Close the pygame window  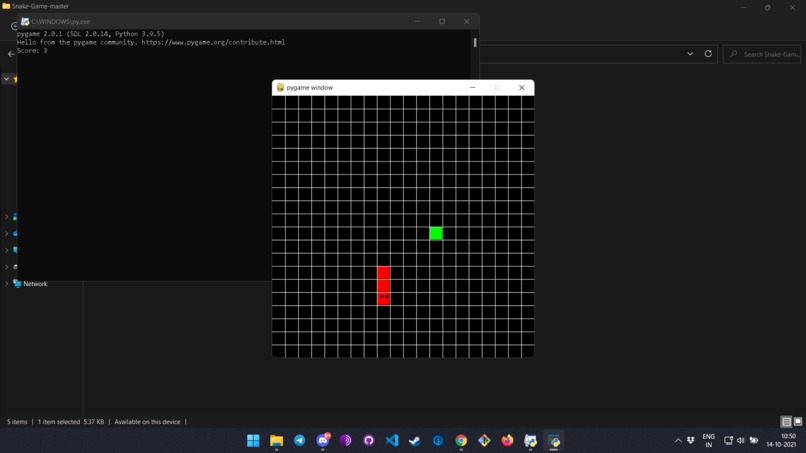[x=522, y=87]
